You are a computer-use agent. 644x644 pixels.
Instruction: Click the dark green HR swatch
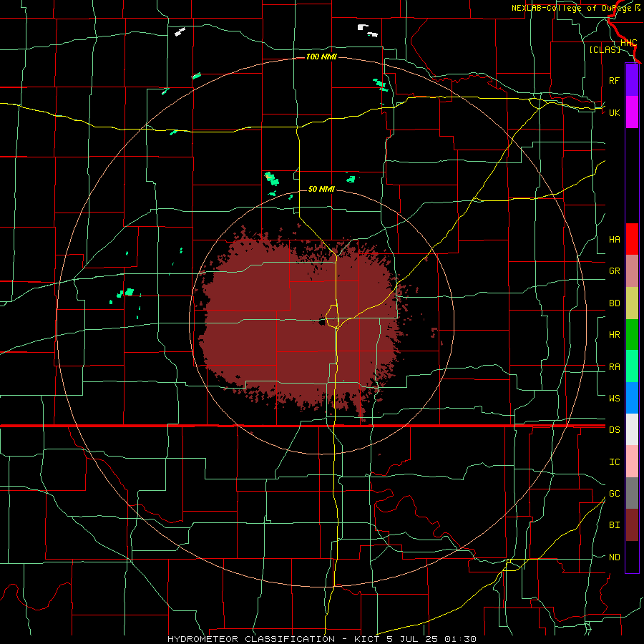[x=632, y=335]
